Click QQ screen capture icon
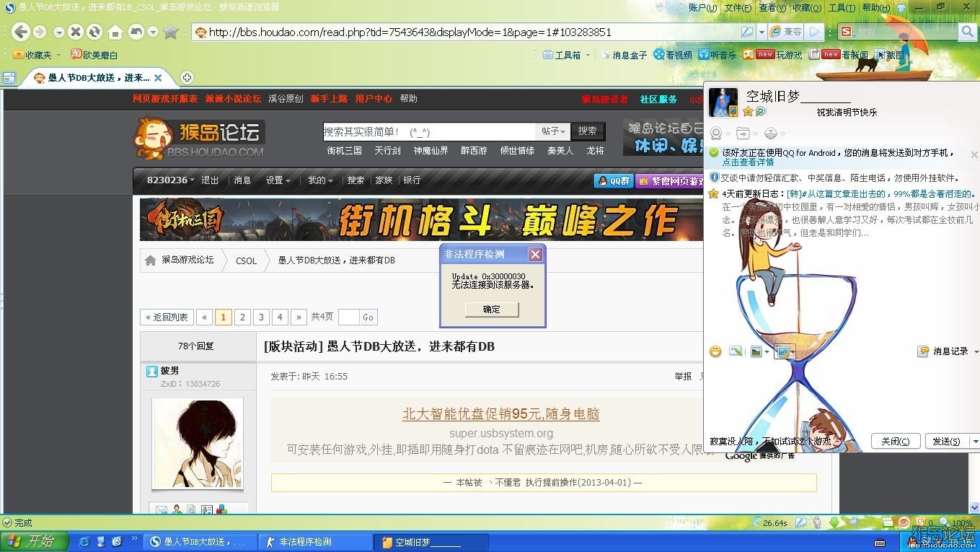980x552 pixels. [782, 351]
